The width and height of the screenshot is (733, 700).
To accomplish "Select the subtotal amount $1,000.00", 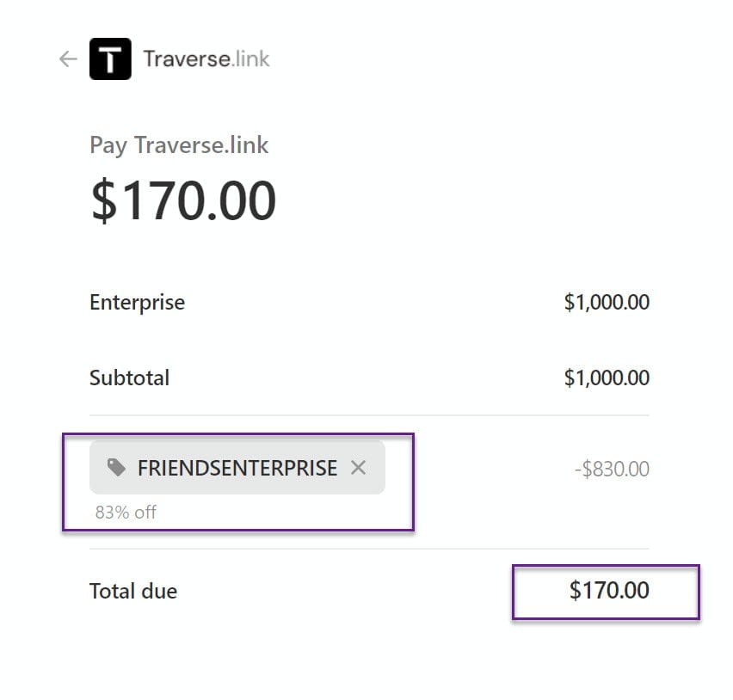I will coord(607,378).
